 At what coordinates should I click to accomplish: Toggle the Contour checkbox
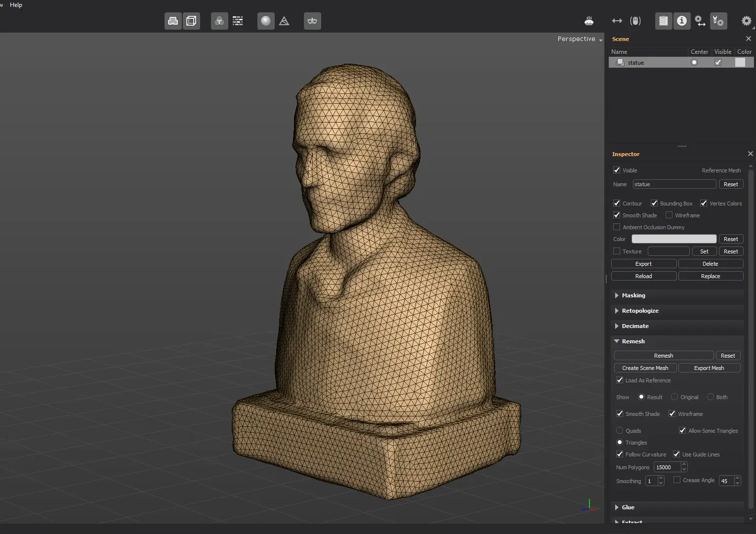click(617, 203)
